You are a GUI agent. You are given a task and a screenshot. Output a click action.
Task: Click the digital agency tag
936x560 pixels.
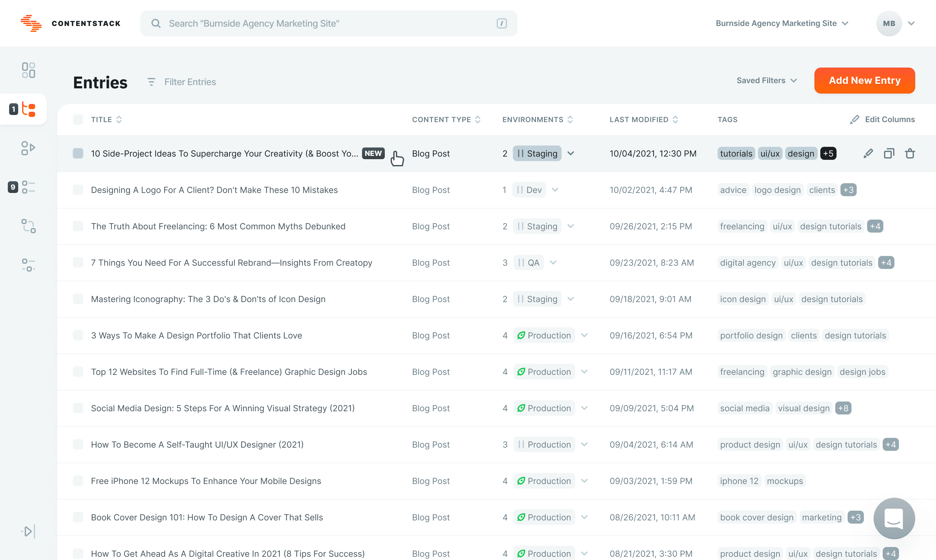pos(747,263)
